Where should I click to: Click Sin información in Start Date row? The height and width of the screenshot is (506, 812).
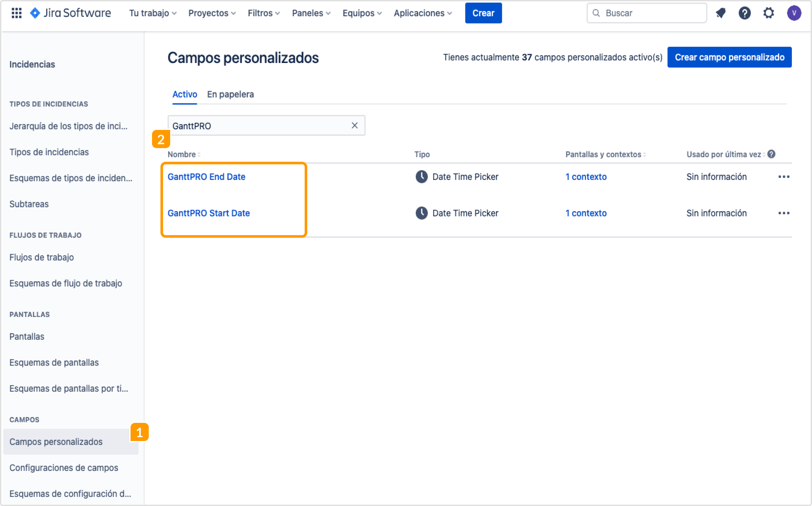717,213
